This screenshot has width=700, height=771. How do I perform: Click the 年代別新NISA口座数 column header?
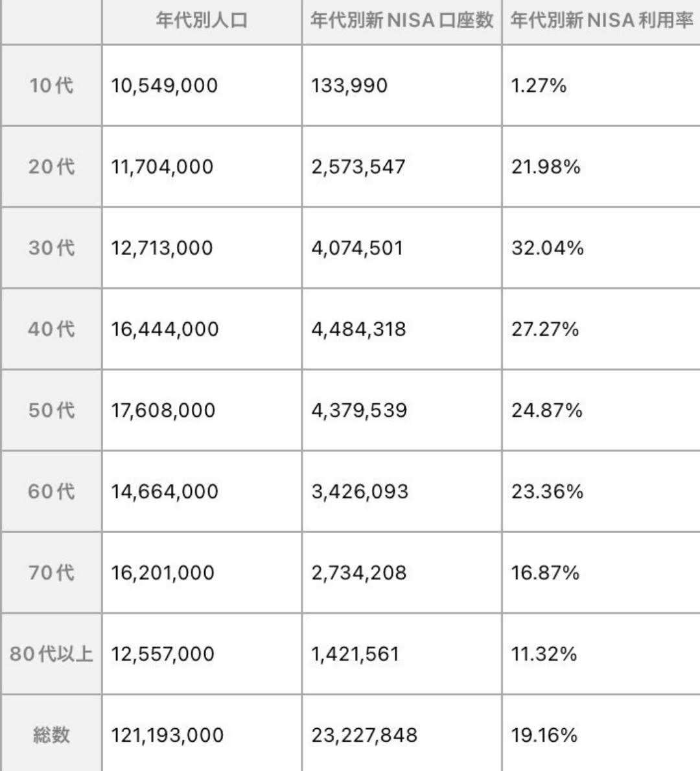tap(402, 21)
